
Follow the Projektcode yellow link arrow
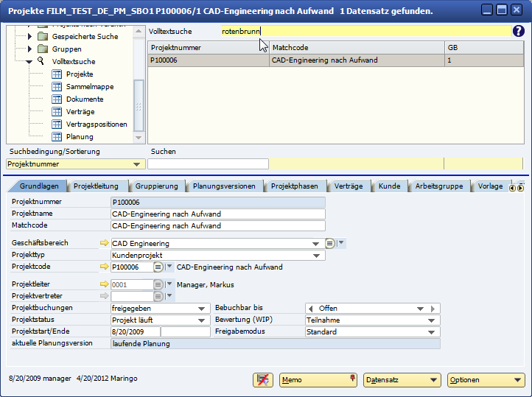click(x=104, y=267)
